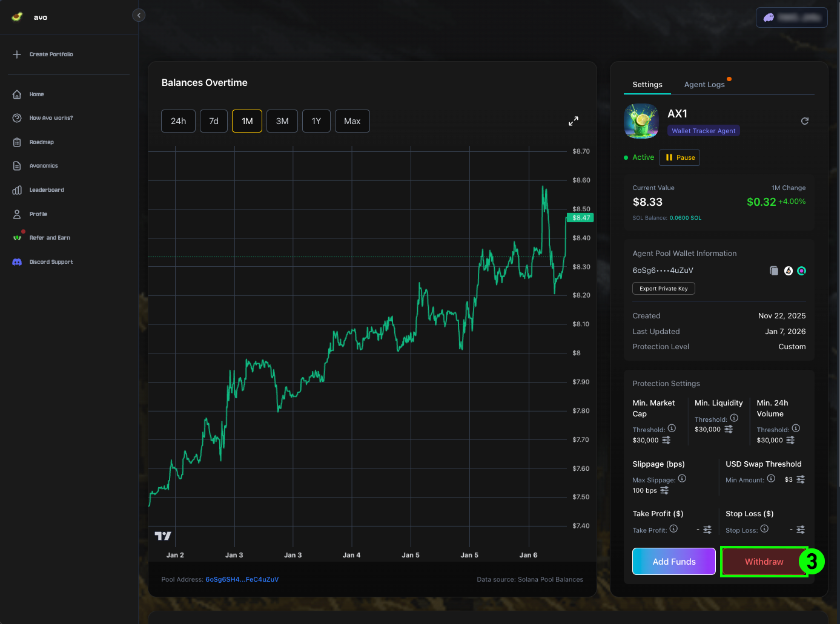
Task: Edit the Stop Loss settings icon
Action: (x=800, y=530)
